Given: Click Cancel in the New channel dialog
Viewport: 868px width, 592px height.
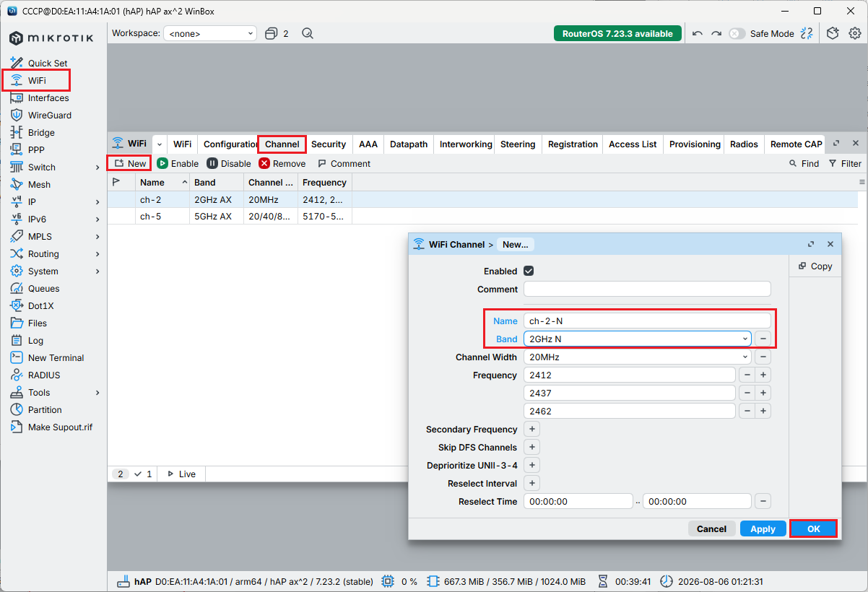Looking at the screenshot, I should 711,528.
